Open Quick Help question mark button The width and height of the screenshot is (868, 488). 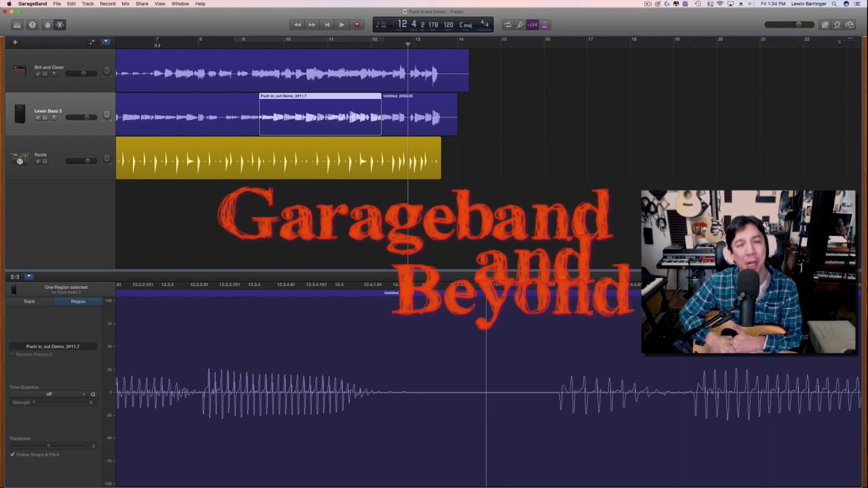(x=32, y=25)
